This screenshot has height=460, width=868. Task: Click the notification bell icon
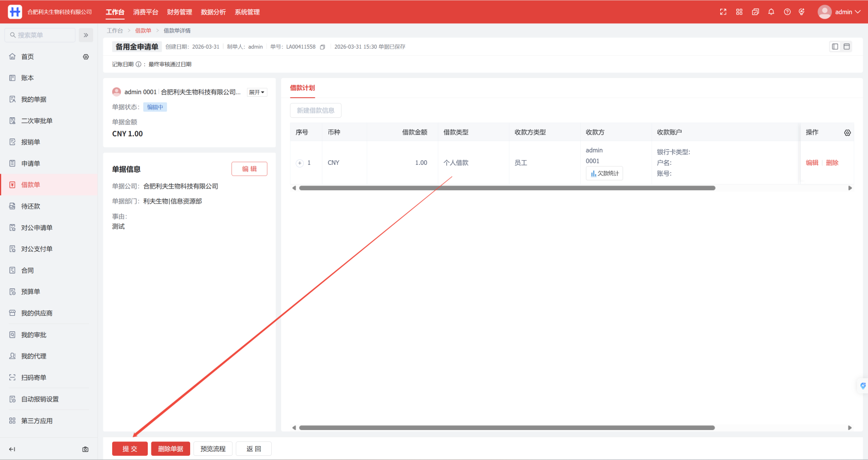(771, 12)
